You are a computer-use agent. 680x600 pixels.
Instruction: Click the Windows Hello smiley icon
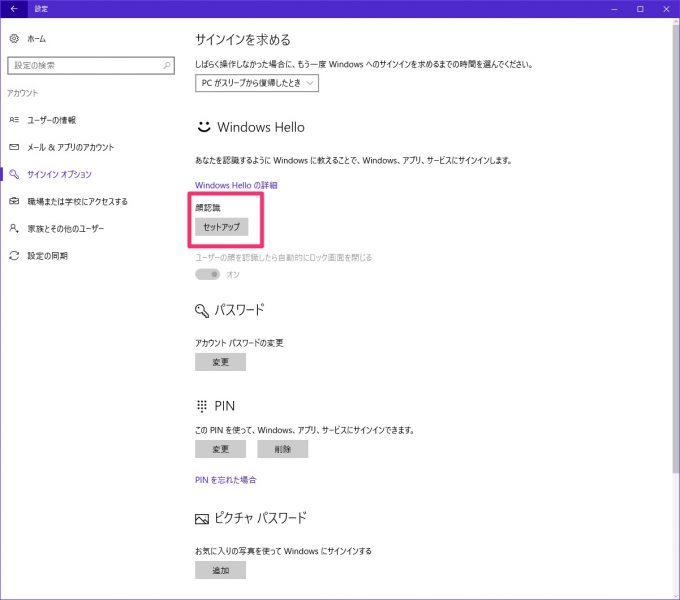pyautogui.click(x=204, y=127)
